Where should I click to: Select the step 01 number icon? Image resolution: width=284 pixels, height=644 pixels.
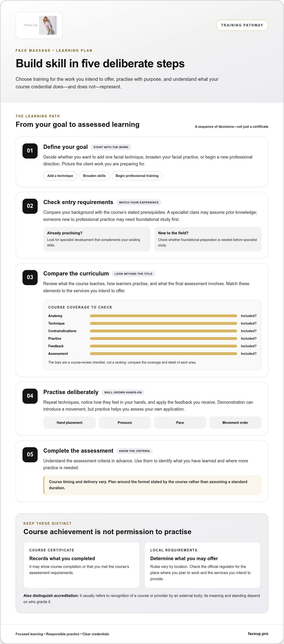[30, 151]
